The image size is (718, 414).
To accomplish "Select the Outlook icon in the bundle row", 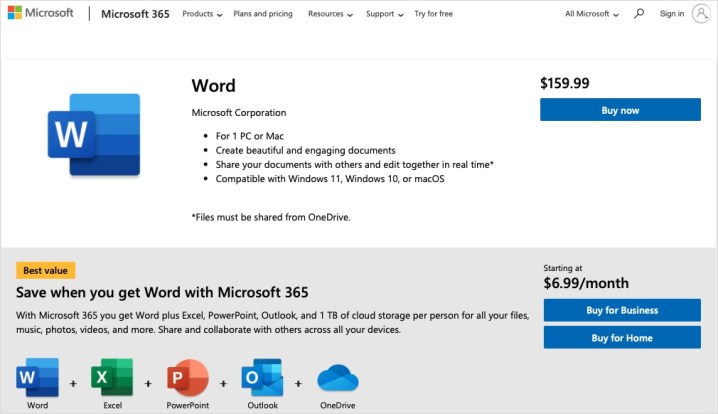I will (x=262, y=378).
